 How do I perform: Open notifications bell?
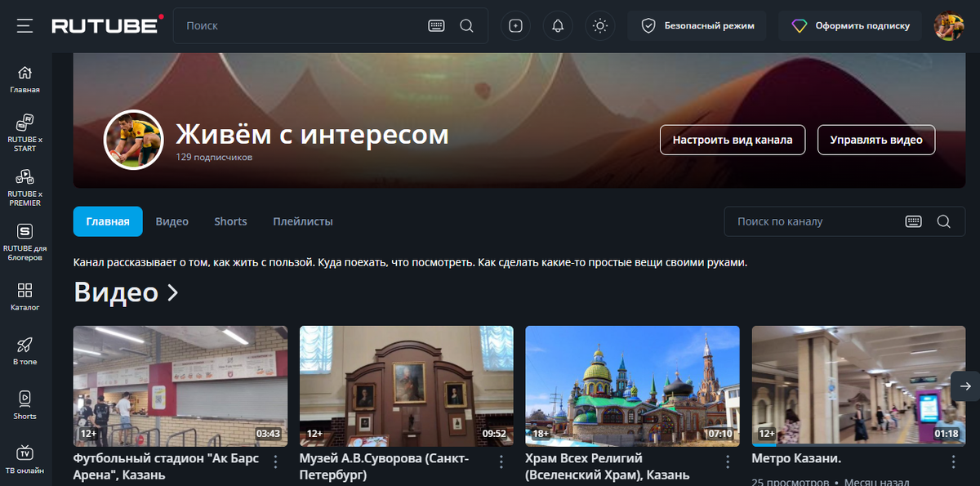click(558, 25)
